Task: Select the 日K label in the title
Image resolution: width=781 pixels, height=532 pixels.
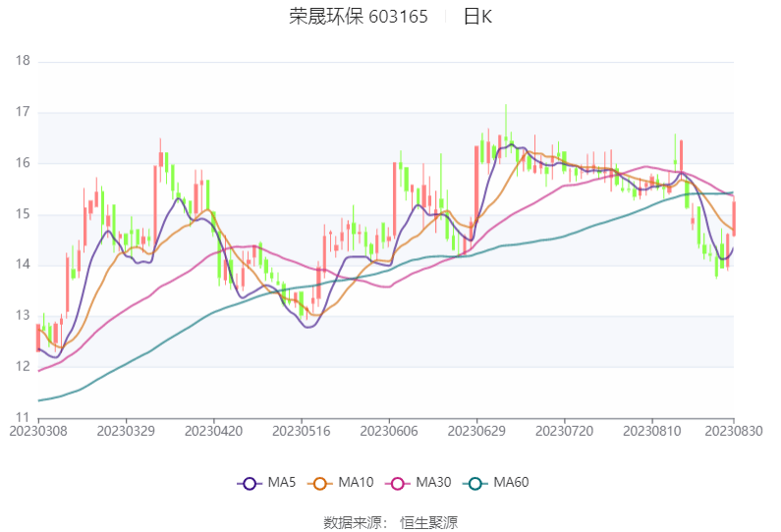Action: [477, 17]
